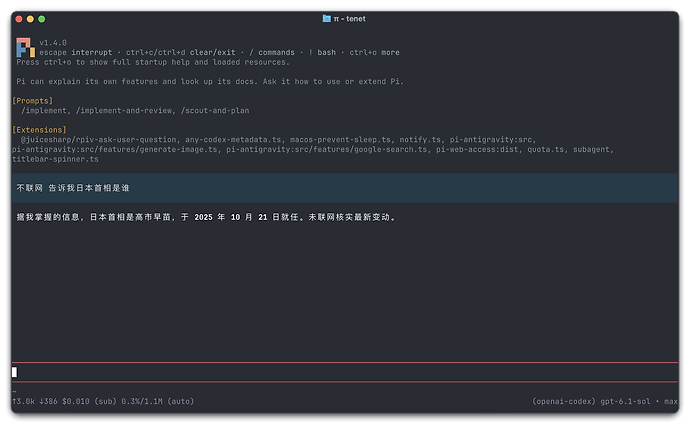690x427 pixels.
Task: Click the "~" working directory indicator
Action: (14, 391)
